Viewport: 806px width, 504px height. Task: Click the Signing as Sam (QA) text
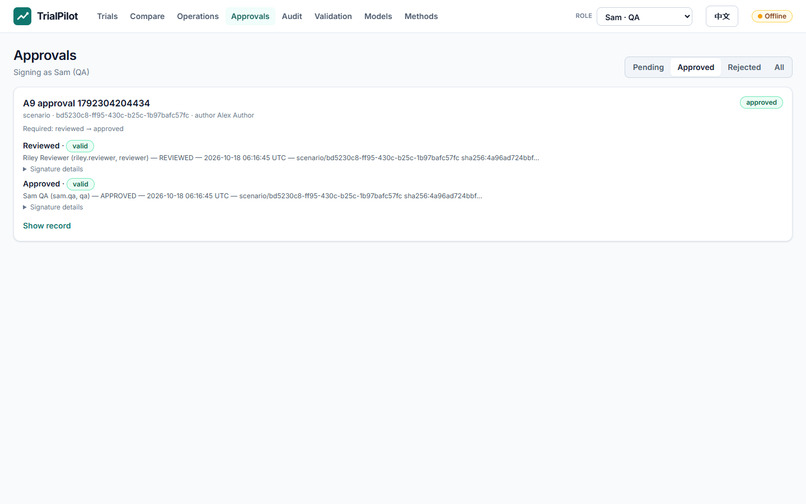click(x=51, y=72)
